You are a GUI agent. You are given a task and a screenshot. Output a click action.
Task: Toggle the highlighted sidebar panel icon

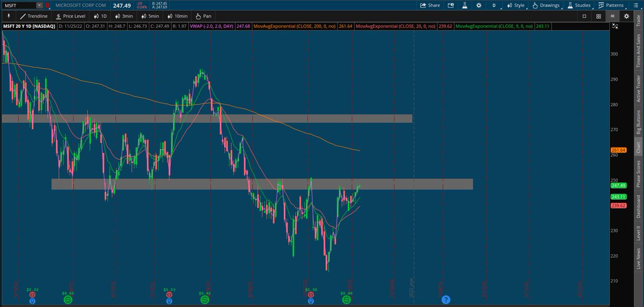(612, 16)
